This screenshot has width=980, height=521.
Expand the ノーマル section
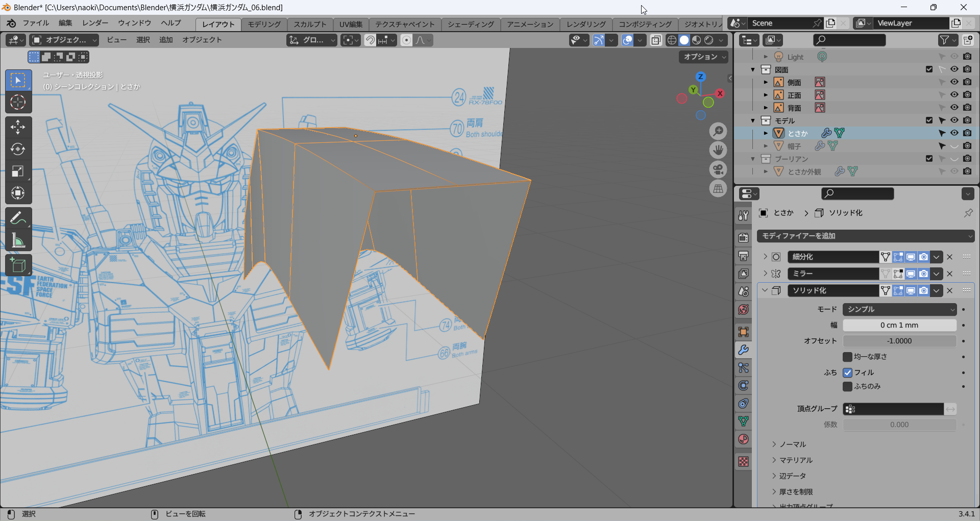click(793, 444)
